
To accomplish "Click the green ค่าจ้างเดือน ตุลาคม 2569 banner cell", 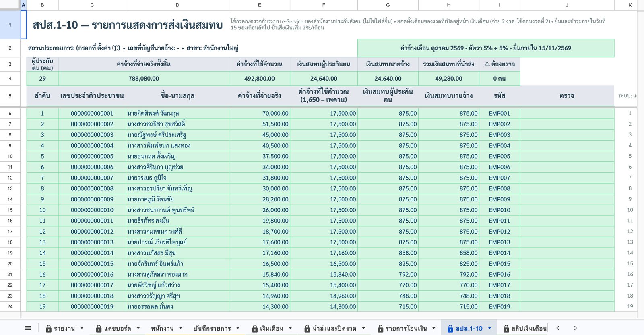I will click(486, 48).
